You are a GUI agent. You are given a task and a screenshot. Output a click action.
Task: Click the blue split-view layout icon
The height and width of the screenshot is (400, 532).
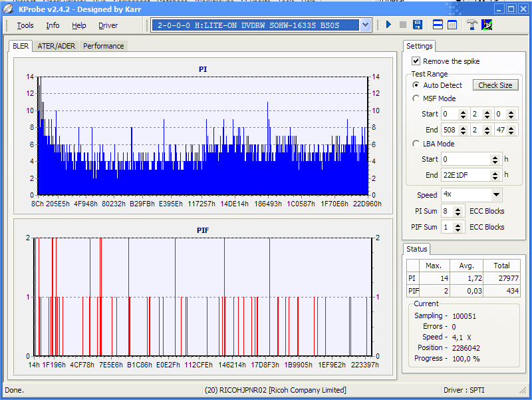tap(438, 25)
